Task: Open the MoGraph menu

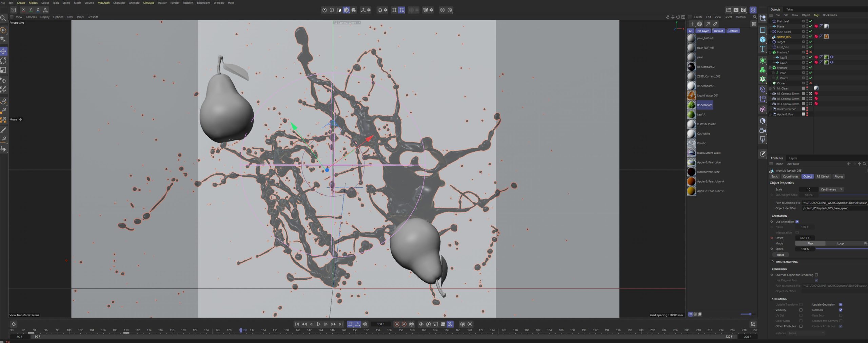Action: coord(103,3)
